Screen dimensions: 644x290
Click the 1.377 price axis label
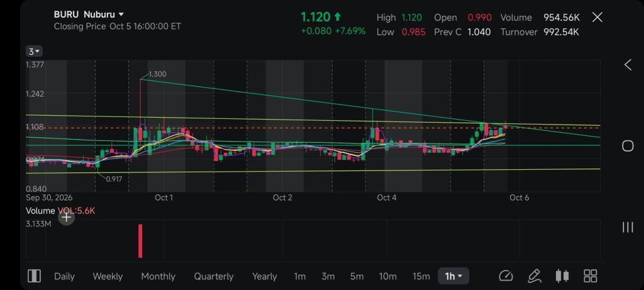tap(35, 65)
